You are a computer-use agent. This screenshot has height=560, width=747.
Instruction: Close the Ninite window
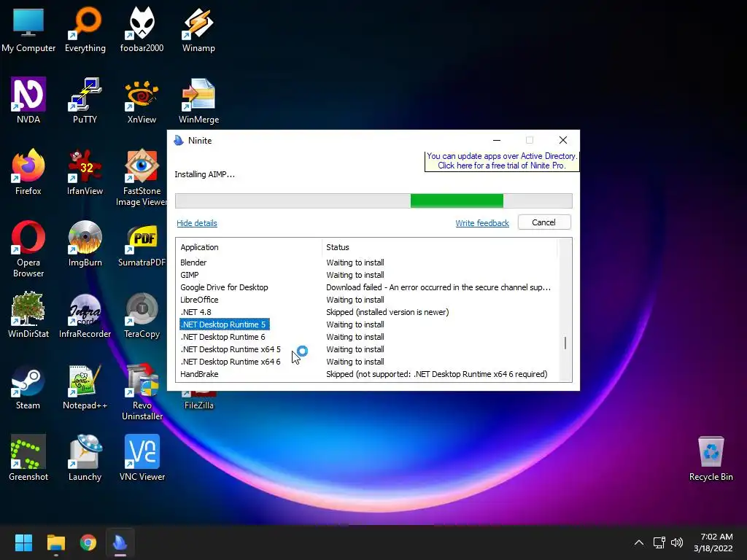(x=563, y=140)
